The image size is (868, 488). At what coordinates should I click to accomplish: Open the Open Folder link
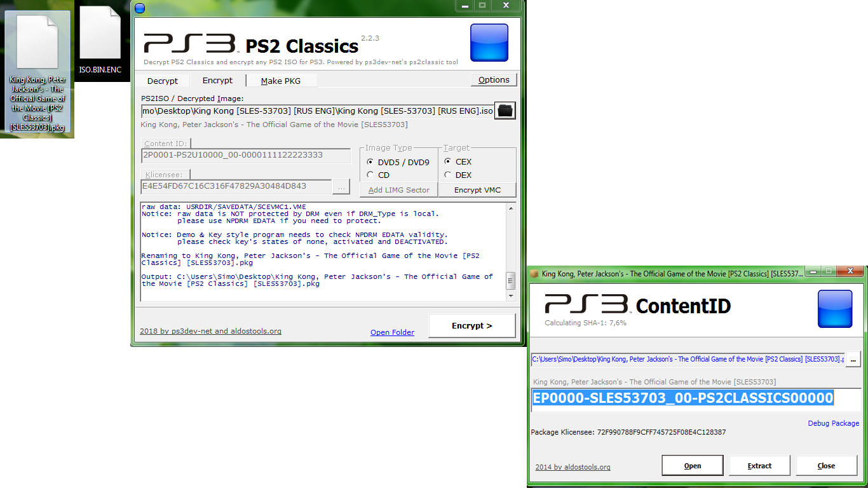[392, 332]
